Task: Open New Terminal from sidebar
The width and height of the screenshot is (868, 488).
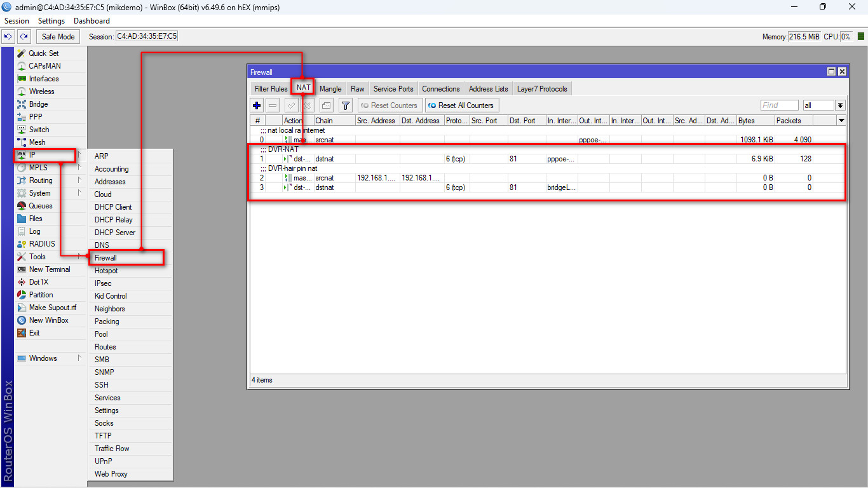Action: 49,269
